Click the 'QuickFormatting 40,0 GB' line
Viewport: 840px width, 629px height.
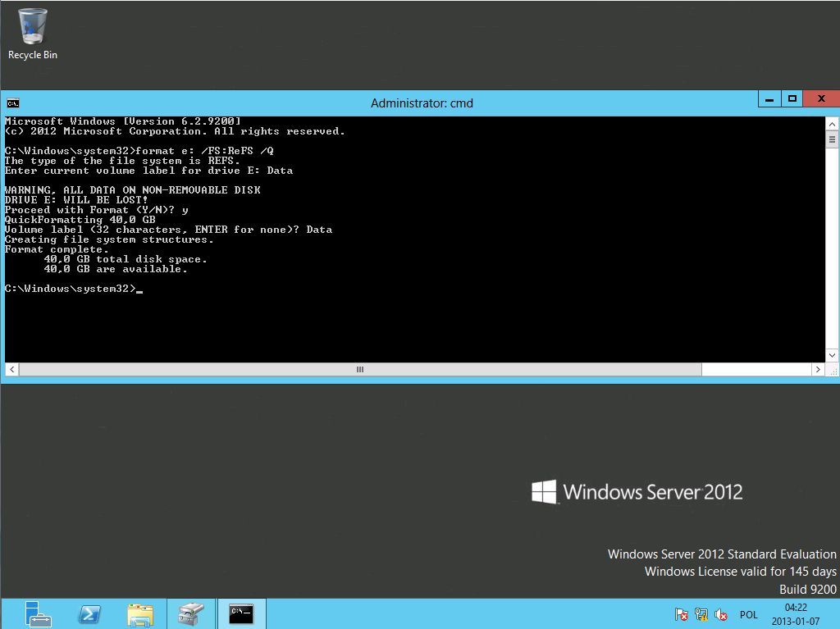[x=80, y=220]
